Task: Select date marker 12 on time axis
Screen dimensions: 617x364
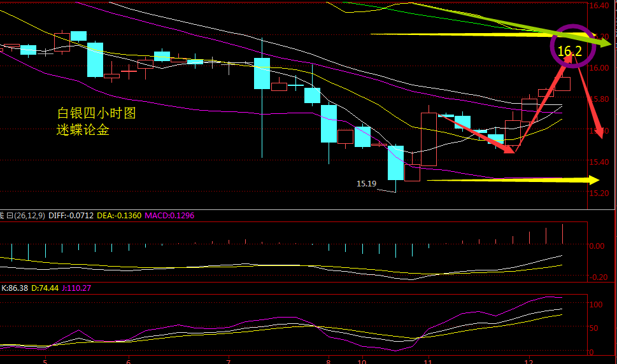Action: click(x=528, y=360)
